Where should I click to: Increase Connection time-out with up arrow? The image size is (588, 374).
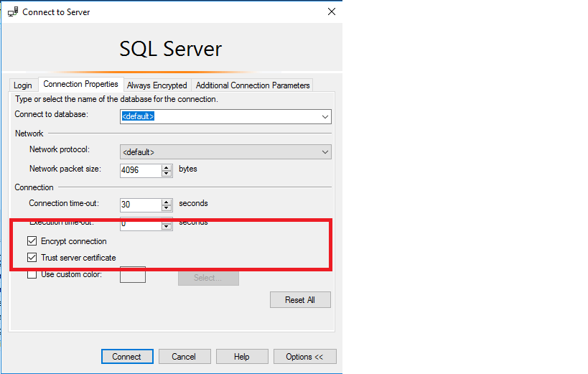tap(167, 202)
